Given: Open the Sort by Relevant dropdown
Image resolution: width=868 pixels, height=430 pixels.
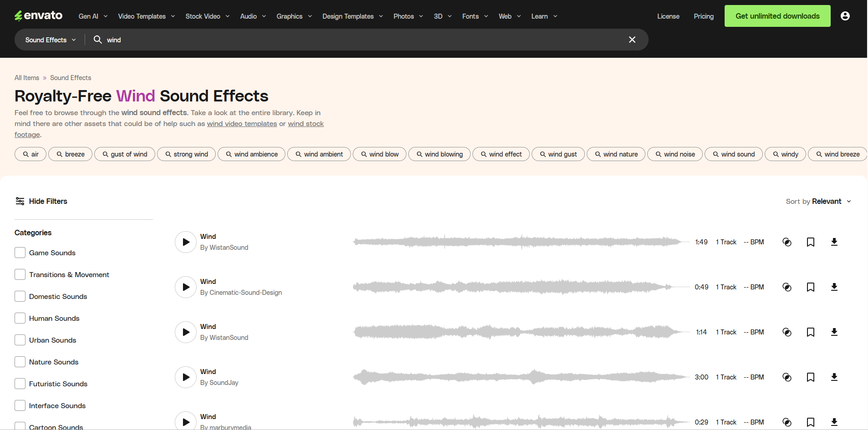Looking at the screenshot, I should [x=818, y=201].
